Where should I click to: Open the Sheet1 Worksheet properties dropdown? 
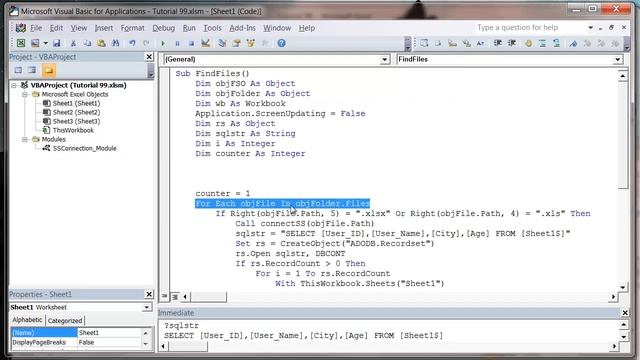tap(147, 307)
